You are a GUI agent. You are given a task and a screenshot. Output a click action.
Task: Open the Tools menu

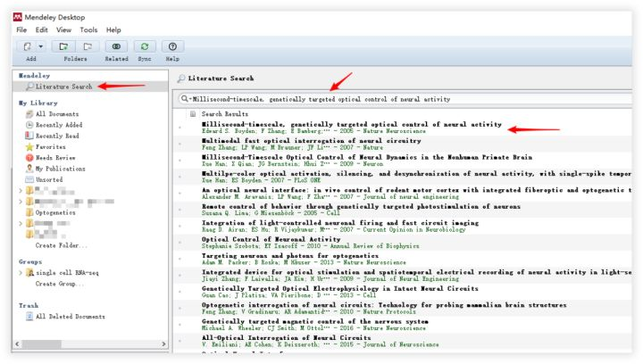[88, 30]
